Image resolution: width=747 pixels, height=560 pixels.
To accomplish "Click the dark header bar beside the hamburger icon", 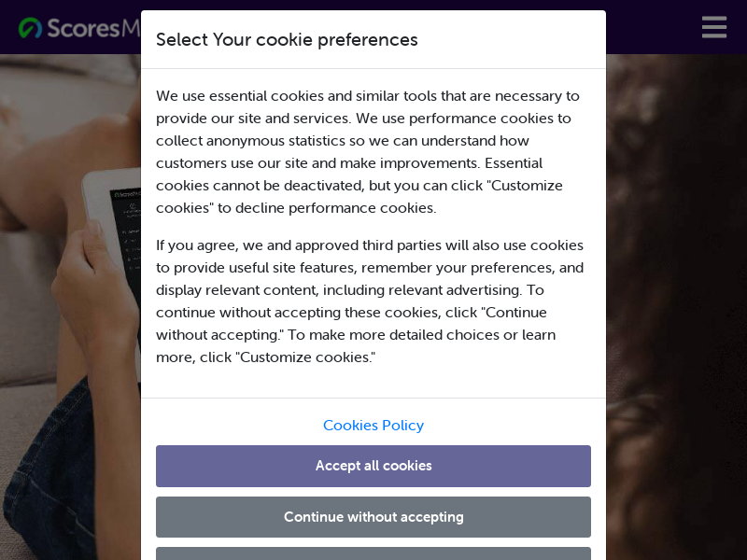I will click(653, 27).
